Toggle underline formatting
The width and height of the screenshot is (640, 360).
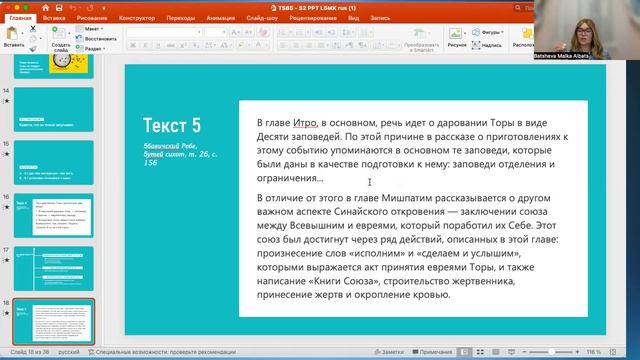(158, 45)
